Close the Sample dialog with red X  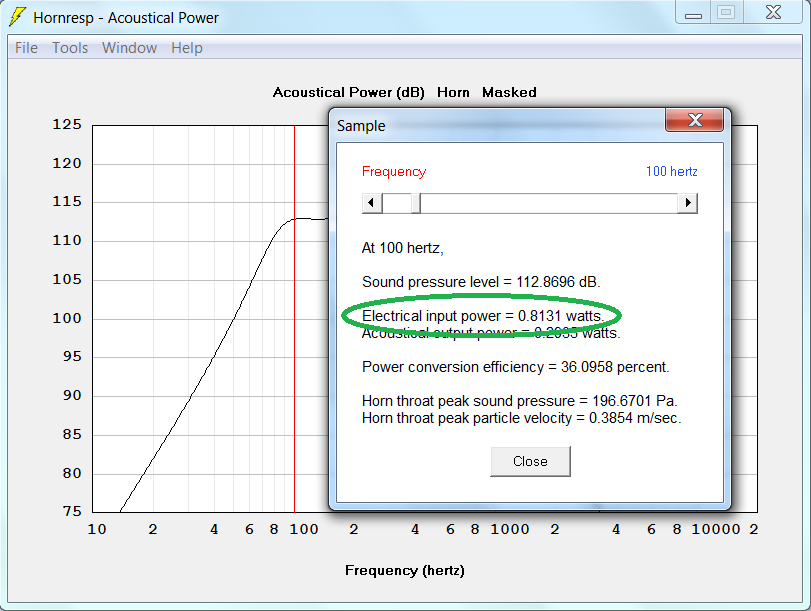(694, 120)
